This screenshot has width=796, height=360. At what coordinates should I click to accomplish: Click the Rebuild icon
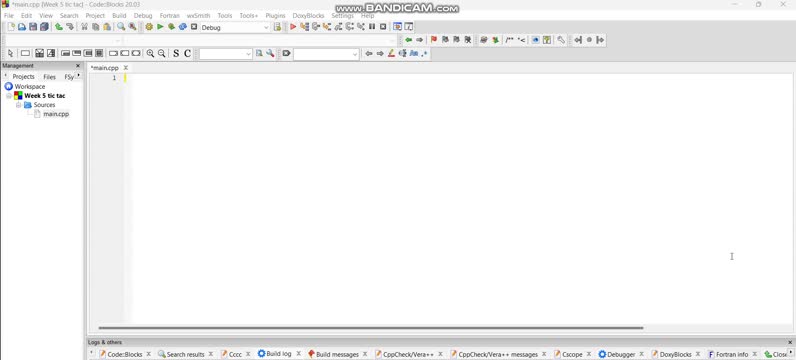pyautogui.click(x=183, y=27)
